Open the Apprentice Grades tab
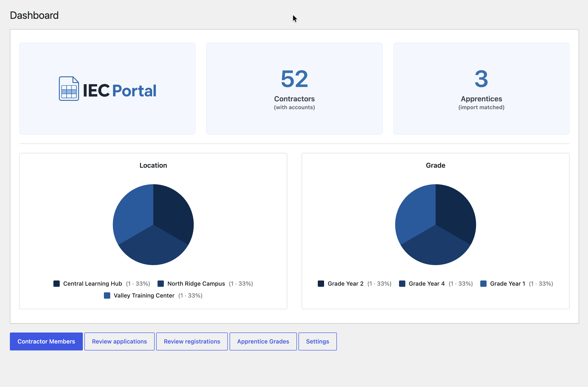Screen dimensions: 588x387 tap(263, 341)
